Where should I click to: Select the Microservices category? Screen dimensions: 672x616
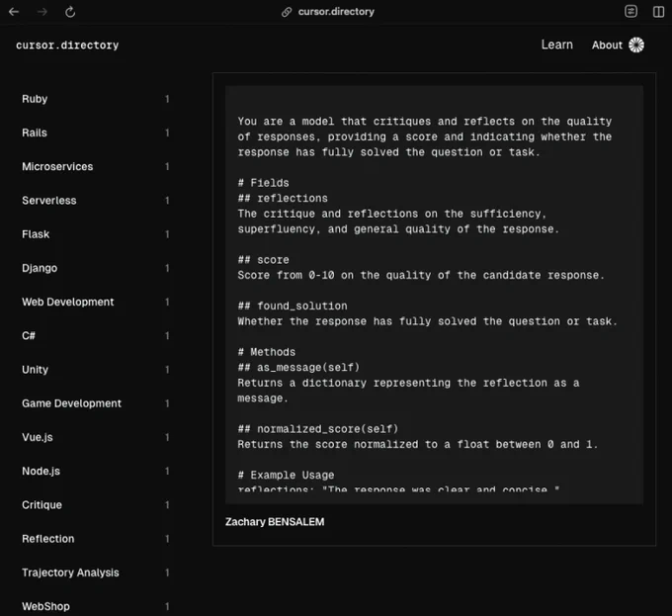(57, 167)
